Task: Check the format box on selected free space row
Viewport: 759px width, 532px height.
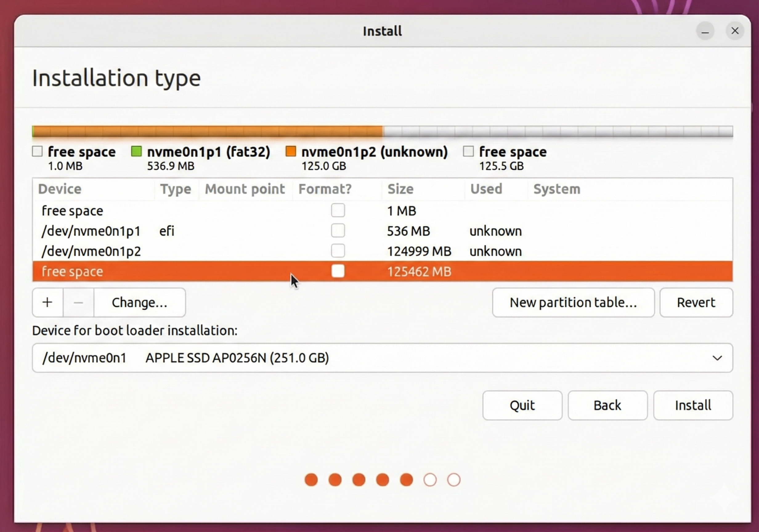Action: [x=338, y=271]
